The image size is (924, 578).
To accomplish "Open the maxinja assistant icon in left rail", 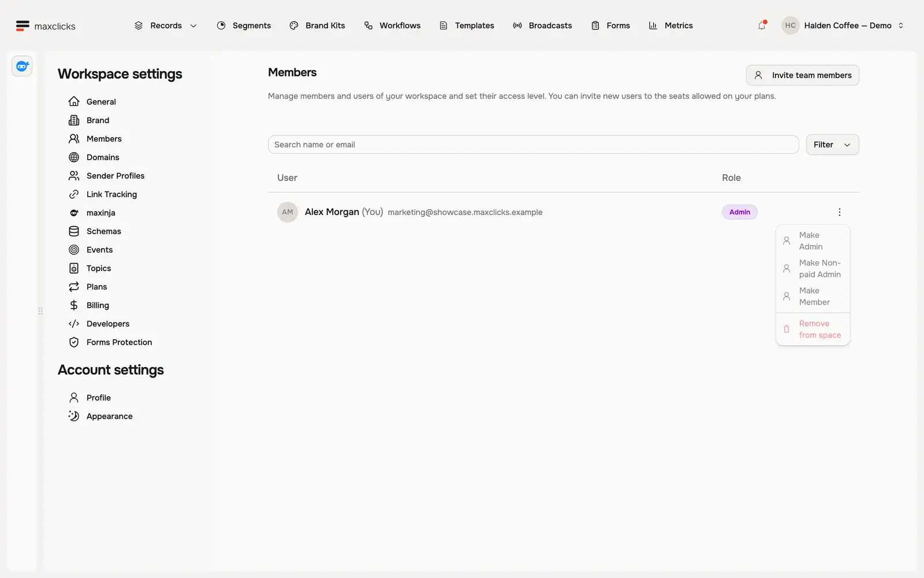I will tap(22, 66).
